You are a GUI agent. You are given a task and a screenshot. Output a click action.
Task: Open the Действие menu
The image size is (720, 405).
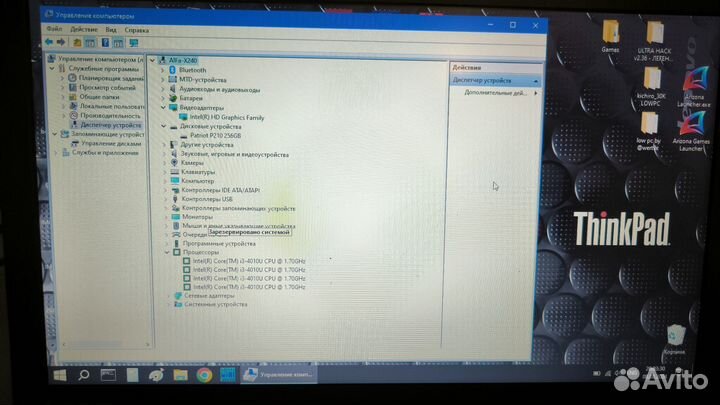(x=84, y=29)
